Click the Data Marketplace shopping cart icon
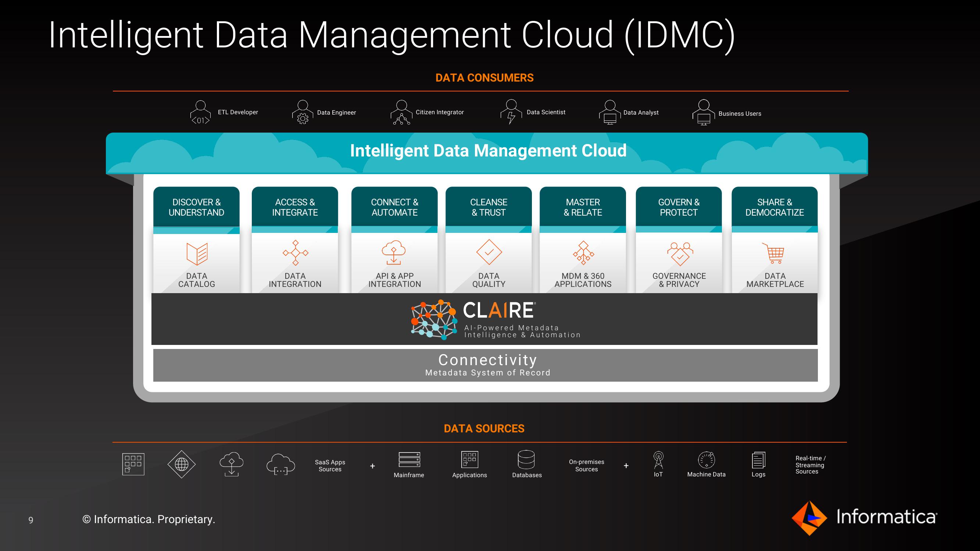980x551 pixels. [x=773, y=253]
